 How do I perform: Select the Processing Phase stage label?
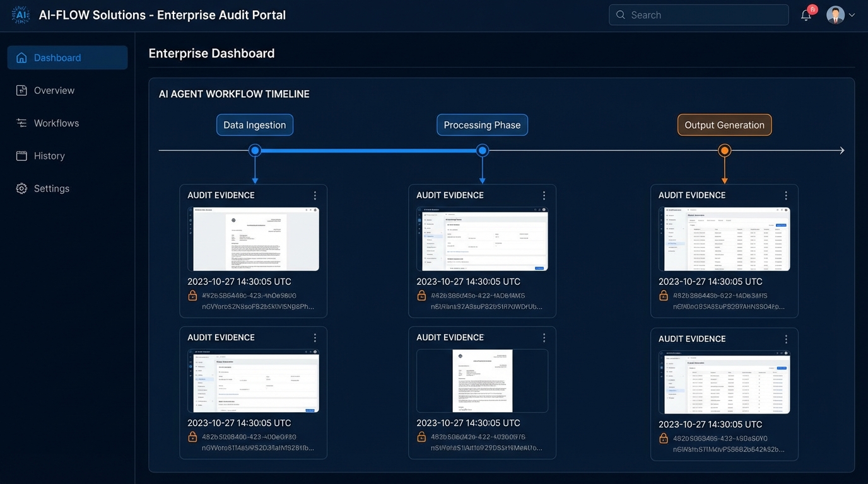click(482, 125)
